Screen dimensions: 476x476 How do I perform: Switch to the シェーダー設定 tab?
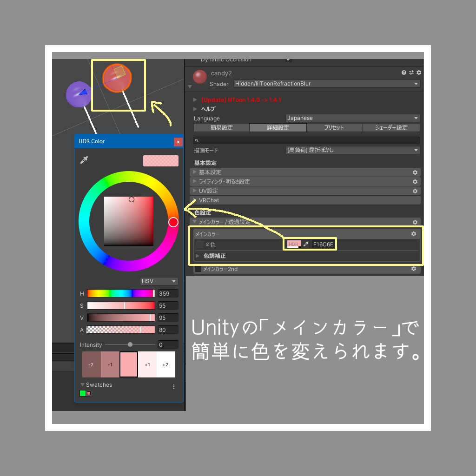(391, 127)
